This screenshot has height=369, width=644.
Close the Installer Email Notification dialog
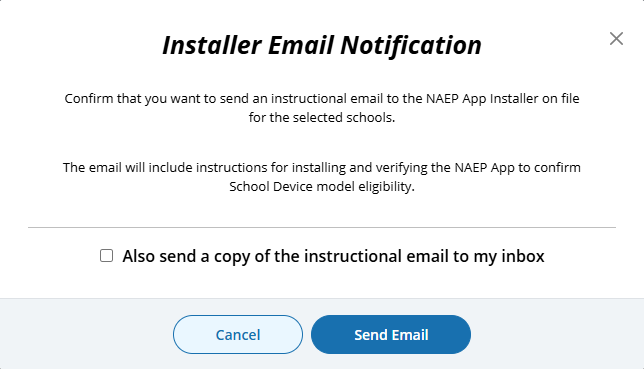tap(616, 39)
